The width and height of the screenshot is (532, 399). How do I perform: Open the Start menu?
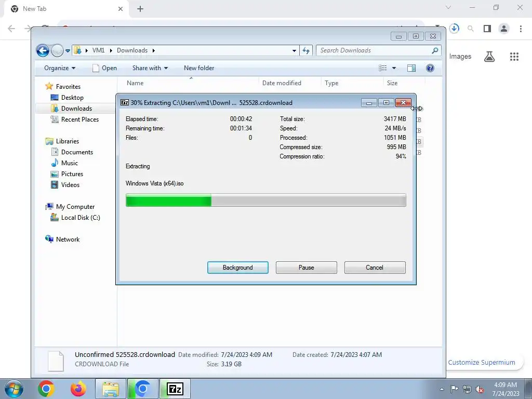pos(14,389)
